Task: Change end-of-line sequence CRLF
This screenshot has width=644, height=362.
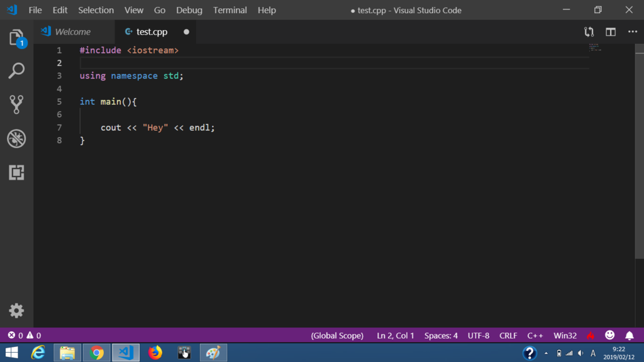Action: point(508,336)
